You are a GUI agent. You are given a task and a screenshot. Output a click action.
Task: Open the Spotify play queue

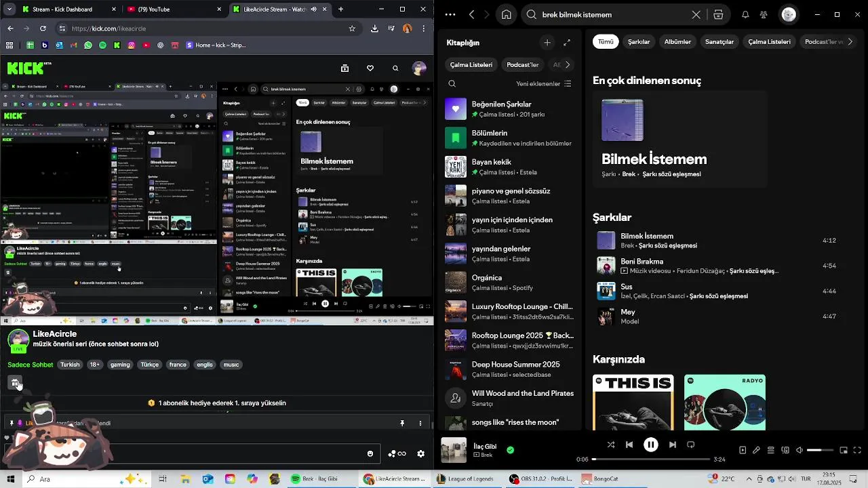[x=771, y=450]
